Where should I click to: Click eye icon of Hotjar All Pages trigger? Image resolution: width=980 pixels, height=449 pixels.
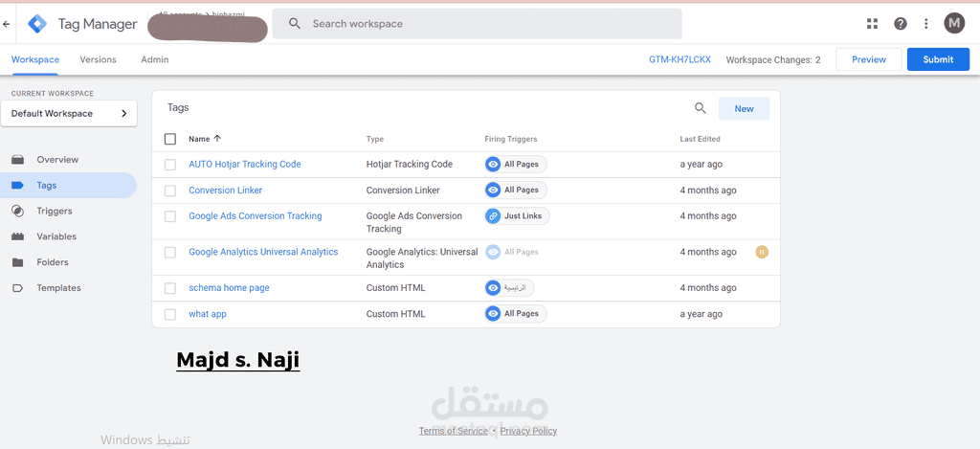point(493,165)
